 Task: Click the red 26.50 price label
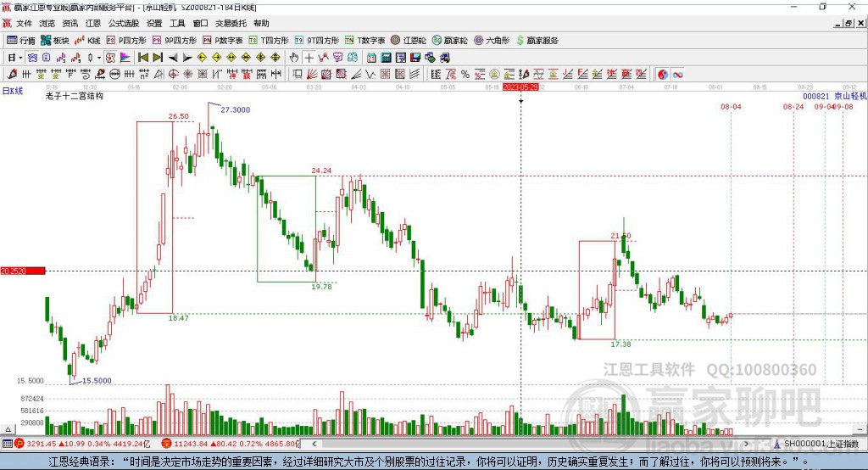178,116
